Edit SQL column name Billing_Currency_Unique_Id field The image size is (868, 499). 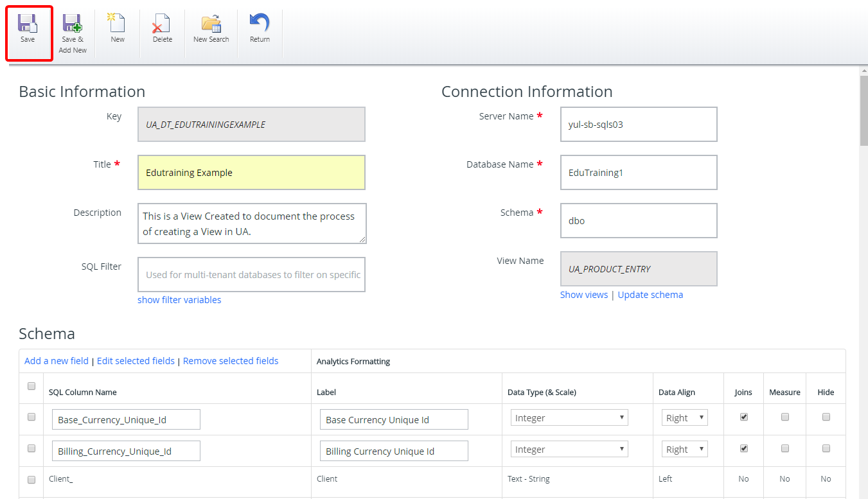point(126,451)
